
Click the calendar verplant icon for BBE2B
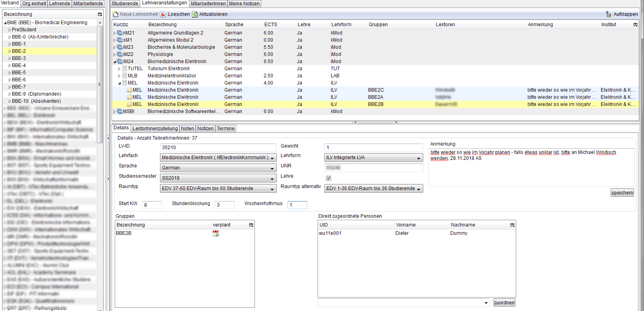tap(216, 234)
